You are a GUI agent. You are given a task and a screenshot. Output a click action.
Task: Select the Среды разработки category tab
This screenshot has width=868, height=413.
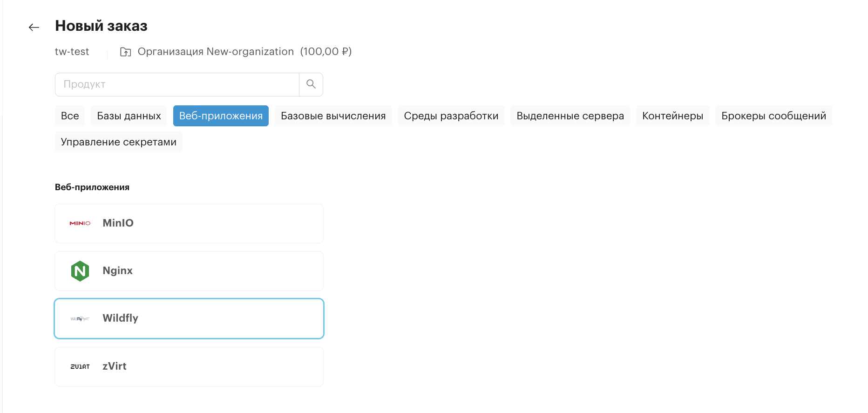pos(451,116)
